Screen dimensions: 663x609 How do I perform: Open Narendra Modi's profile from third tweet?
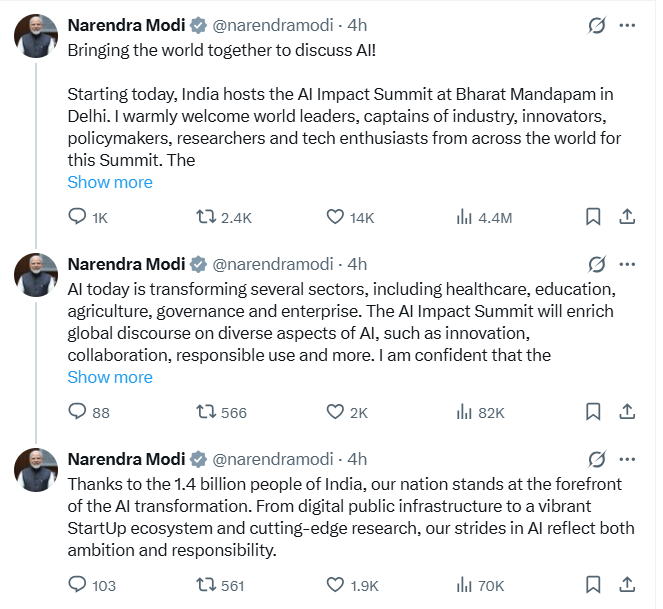(x=126, y=459)
